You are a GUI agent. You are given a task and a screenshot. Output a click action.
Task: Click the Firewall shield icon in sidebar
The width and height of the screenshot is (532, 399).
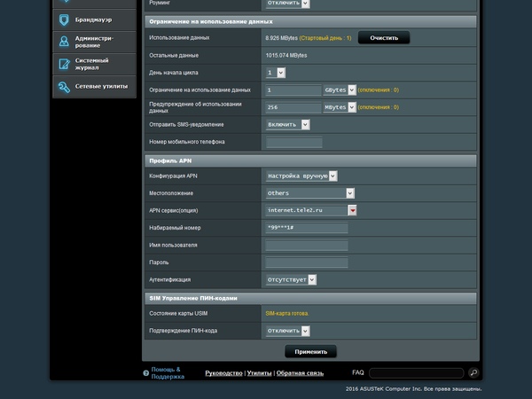(x=64, y=20)
